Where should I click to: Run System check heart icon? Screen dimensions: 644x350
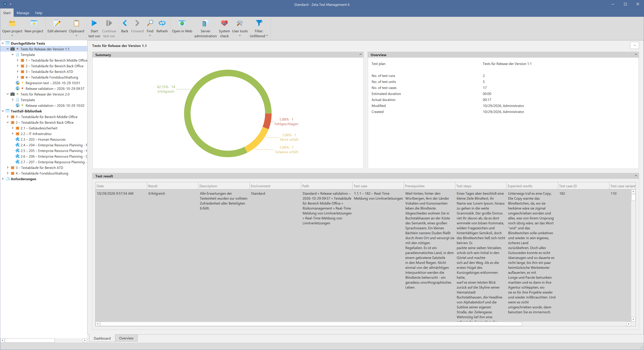coord(224,23)
